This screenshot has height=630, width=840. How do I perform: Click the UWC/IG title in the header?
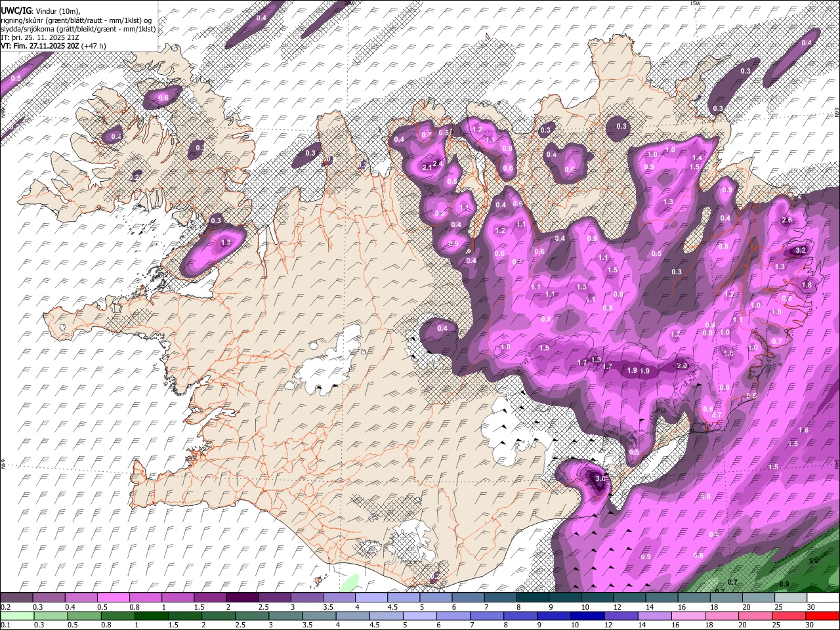[x=16, y=11]
